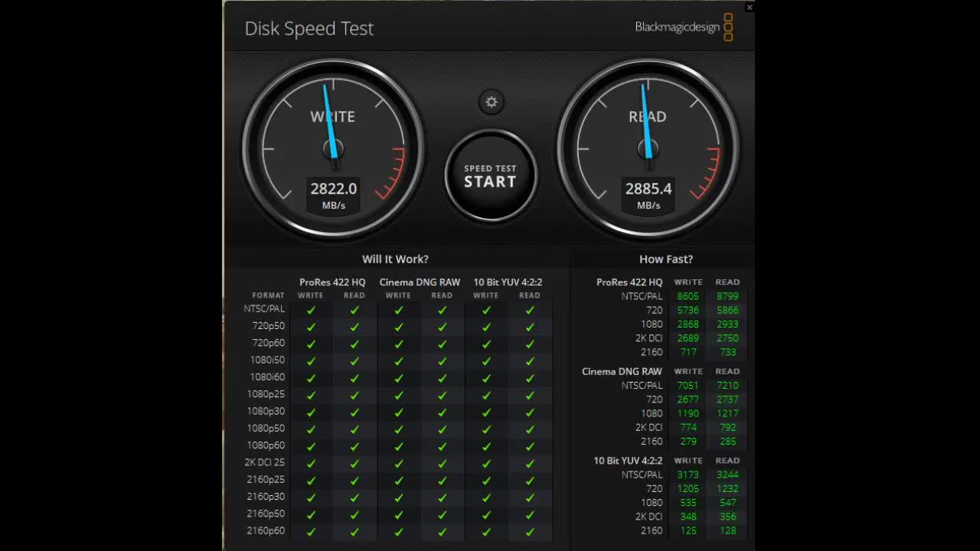Click Cinema DNG read checkmark for 2K DCI 25
The width and height of the screenshot is (980, 551).
point(442,463)
